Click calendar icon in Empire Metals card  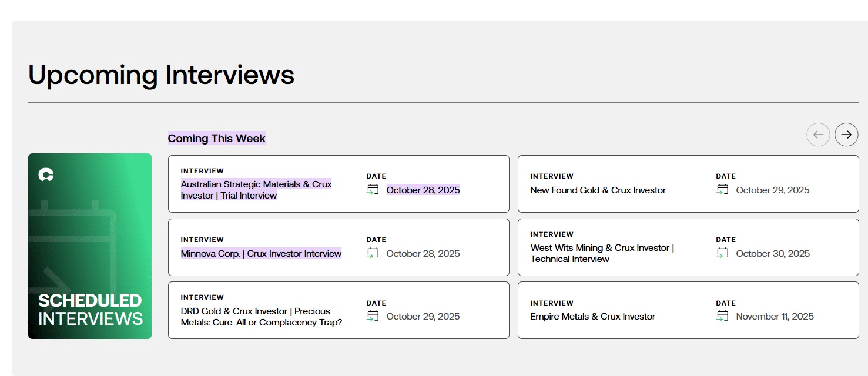tap(722, 316)
